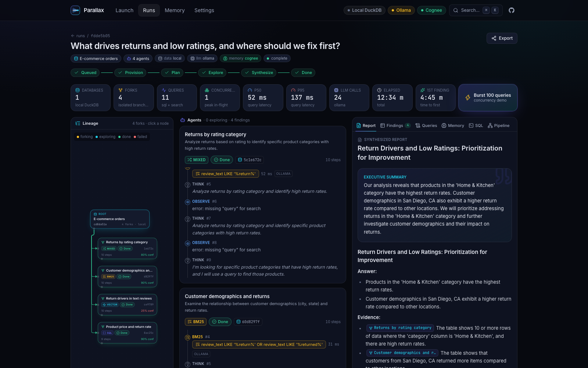
Task: Open the GitHub icon link
Action: coord(512,10)
